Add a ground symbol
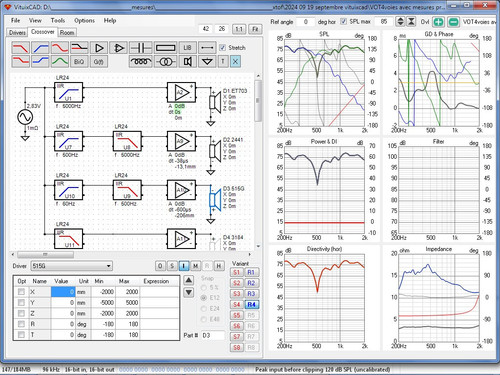Viewport: 500px width, 375px height. 207,61
